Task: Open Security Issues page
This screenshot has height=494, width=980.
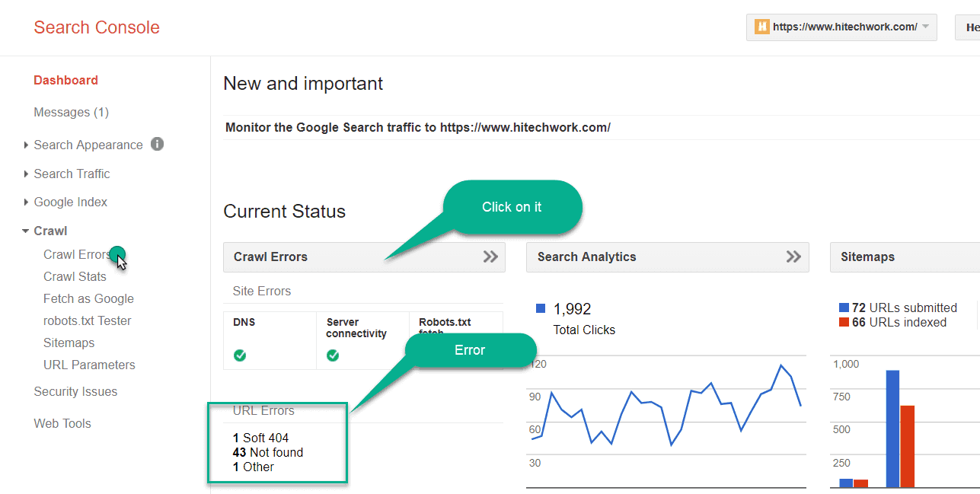Action: [75, 391]
